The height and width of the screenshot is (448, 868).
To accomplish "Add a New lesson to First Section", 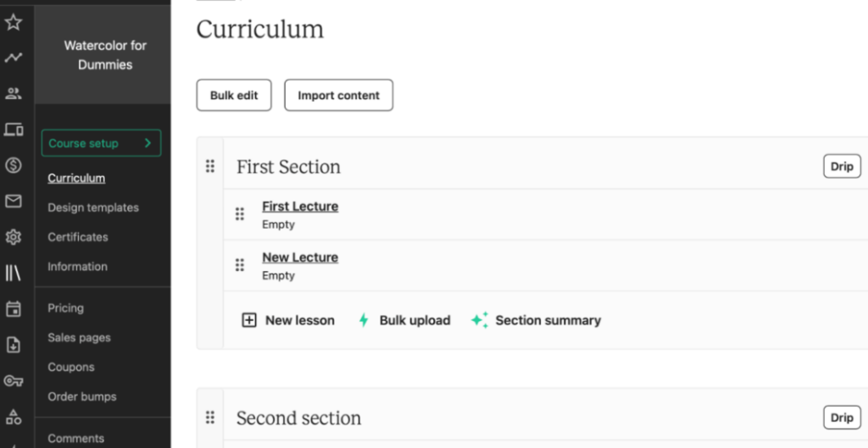I will [x=288, y=320].
